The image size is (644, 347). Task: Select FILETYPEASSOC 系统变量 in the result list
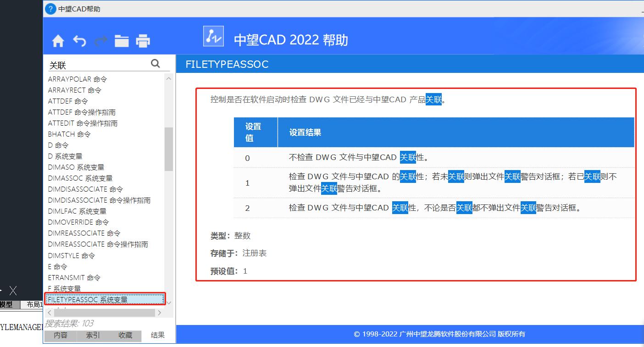(x=88, y=299)
